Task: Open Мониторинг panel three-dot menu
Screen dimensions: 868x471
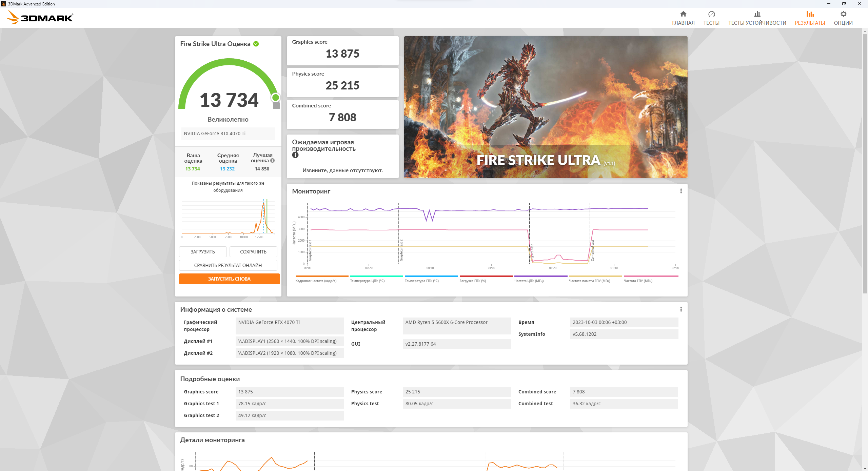Action: click(680, 191)
